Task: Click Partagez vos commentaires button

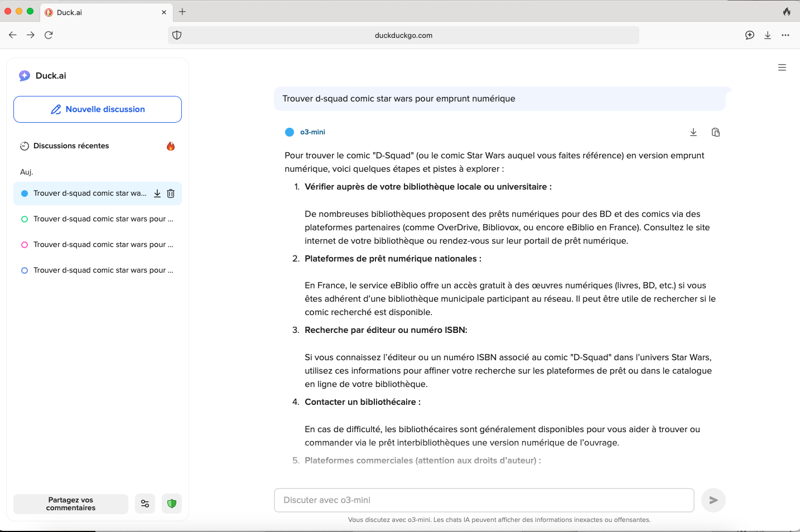Action: click(x=71, y=504)
